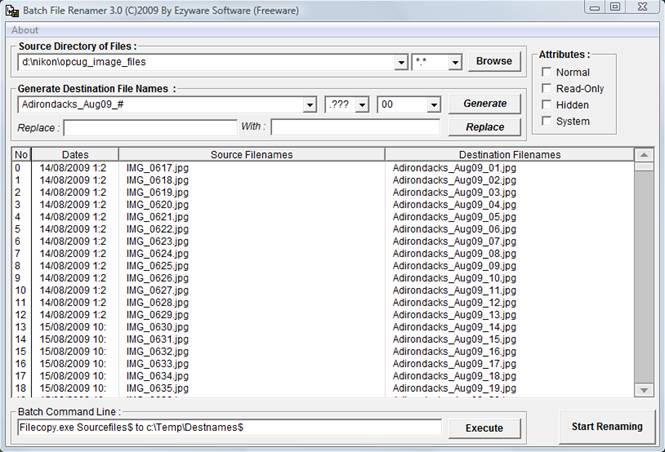Screen dimensions: 665x452
Task: Click the Generate button
Action: pyautogui.click(x=485, y=103)
